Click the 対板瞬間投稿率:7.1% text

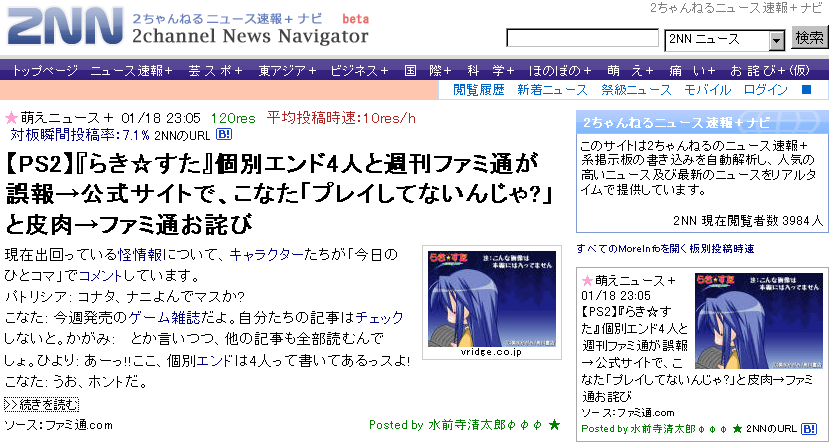(x=80, y=135)
